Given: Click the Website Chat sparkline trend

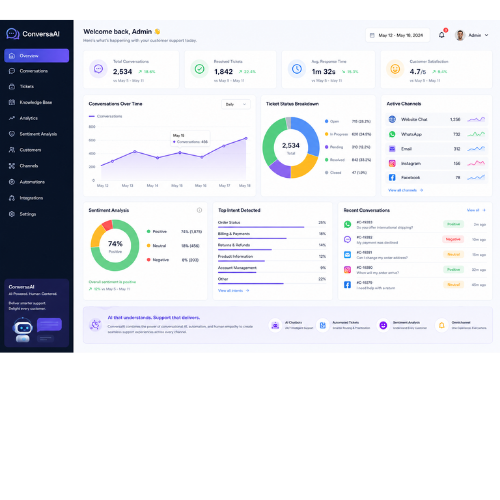Looking at the screenshot, I should pos(476,119).
